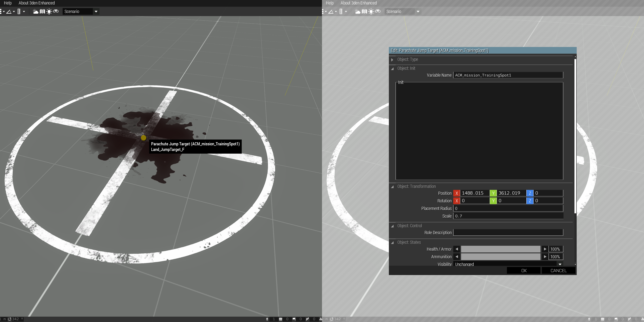
Task: Click the CANCEL button in the Edit dialog
Action: tap(559, 271)
